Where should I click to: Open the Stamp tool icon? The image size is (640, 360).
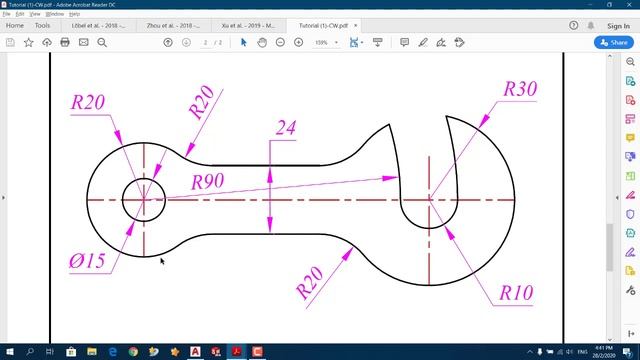[x=459, y=42]
